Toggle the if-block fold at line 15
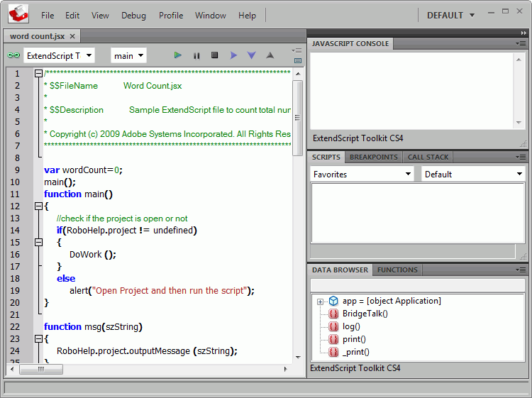This screenshot has height=398, width=532. [x=38, y=243]
